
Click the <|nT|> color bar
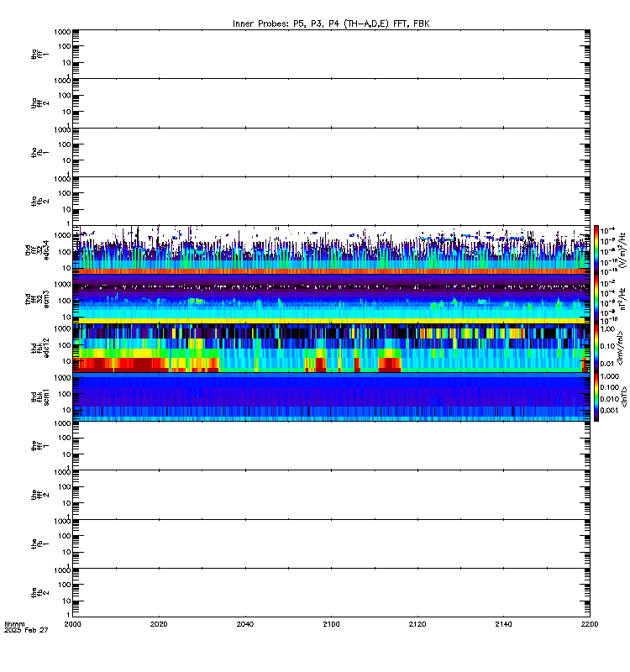pos(596,396)
